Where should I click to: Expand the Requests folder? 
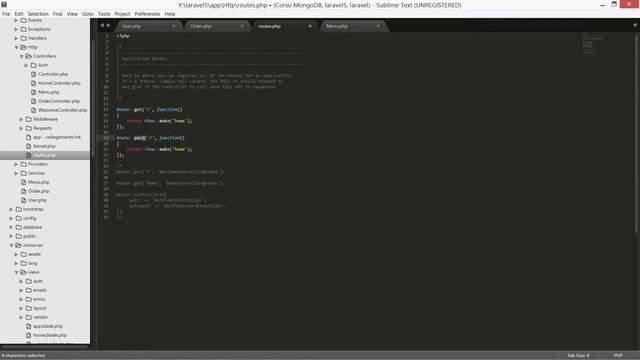point(21,128)
